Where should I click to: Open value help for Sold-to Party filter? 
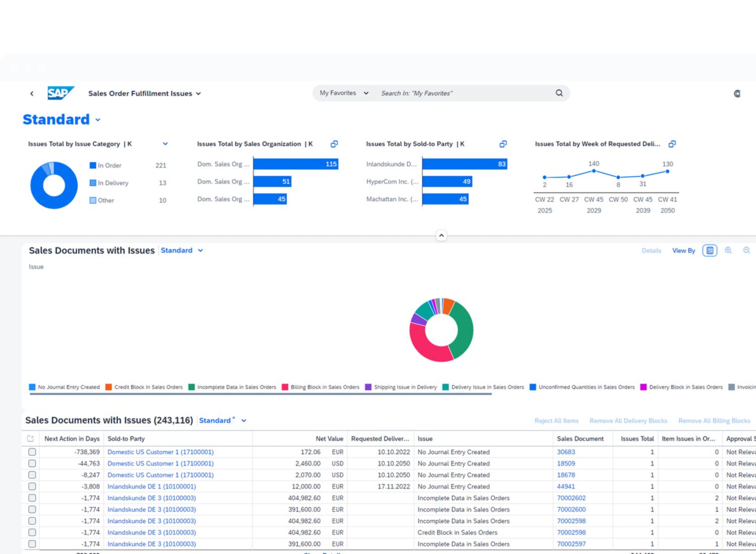503,144
